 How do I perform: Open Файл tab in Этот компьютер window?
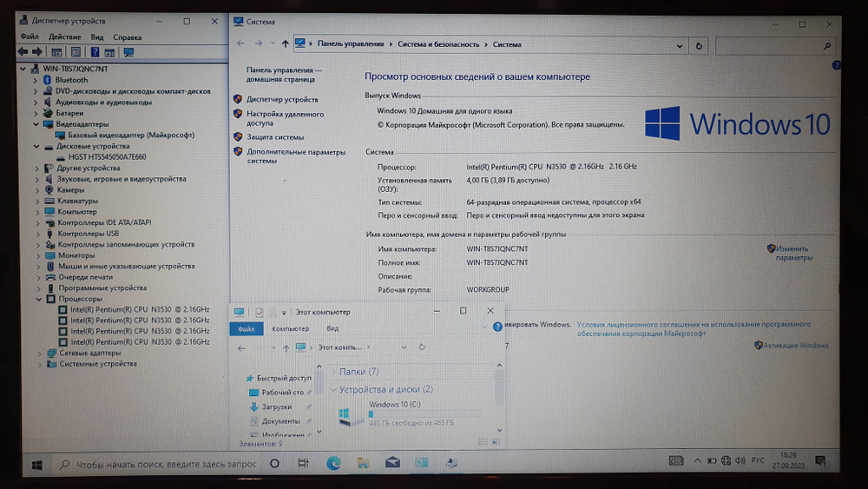coord(247,329)
